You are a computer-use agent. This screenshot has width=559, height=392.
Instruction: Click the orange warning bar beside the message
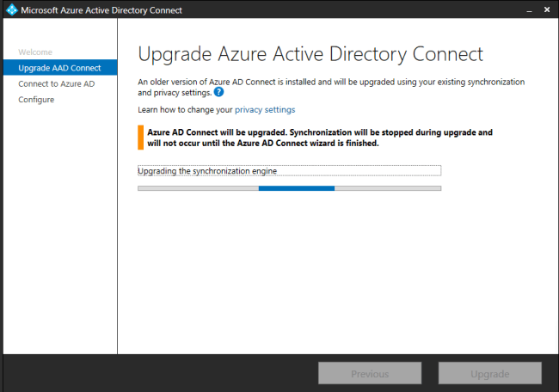140,138
